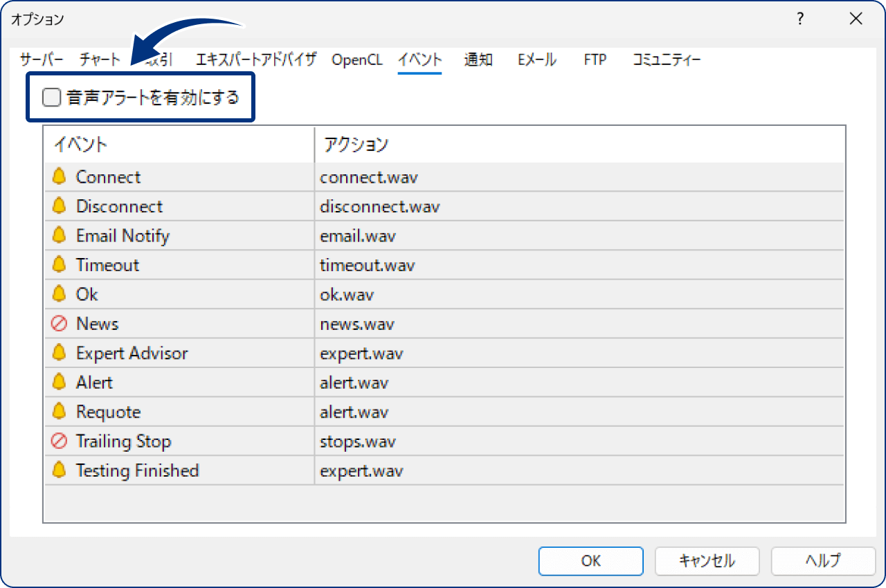886x588 pixels.
Task: Click the bell icon next to Alert
Action: pyautogui.click(x=59, y=383)
